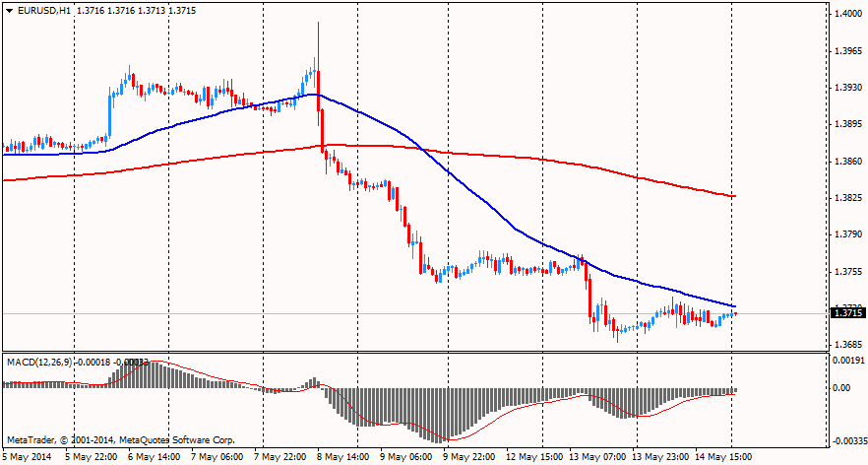Select the red moving average line's right end
Viewport: 868px width, 465px height.
pyautogui.click(x=734, y=196)
